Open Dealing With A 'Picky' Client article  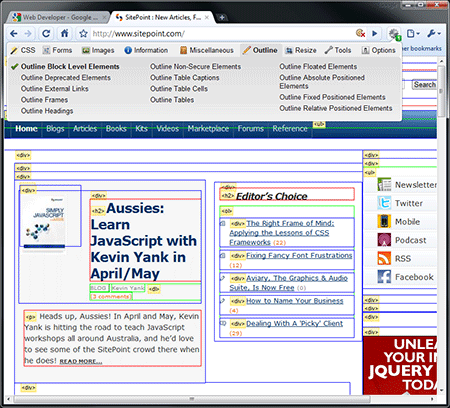coord(294,324)
